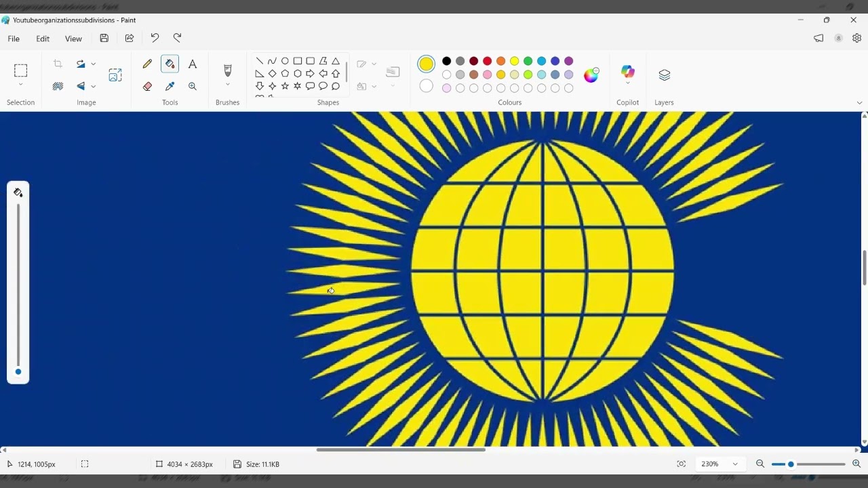Select Colour 2 white secondary swatch
868x488 pixels.
[427, 86]
